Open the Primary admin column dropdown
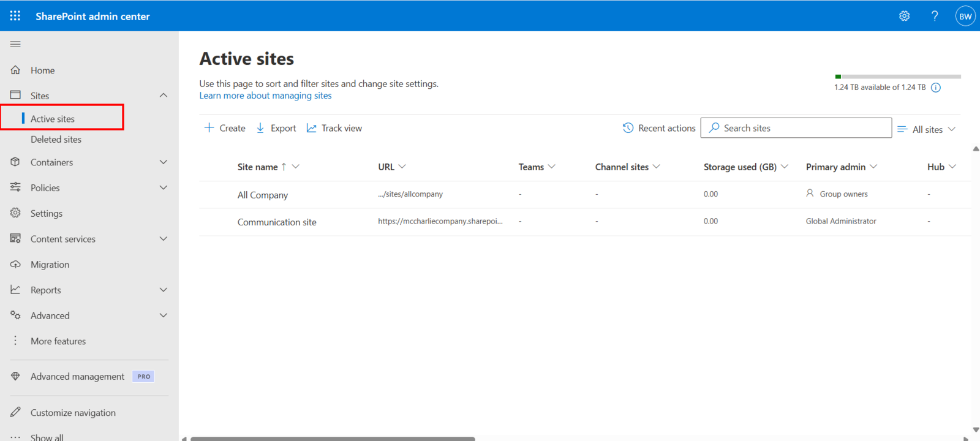The image size is (980, 441). tap(873, 166)
